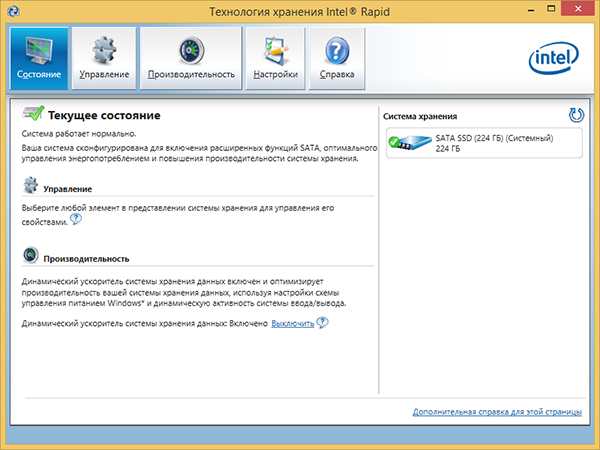600x450 pixels.
Task: Open the Состояние tab
Action: point(39,58)
